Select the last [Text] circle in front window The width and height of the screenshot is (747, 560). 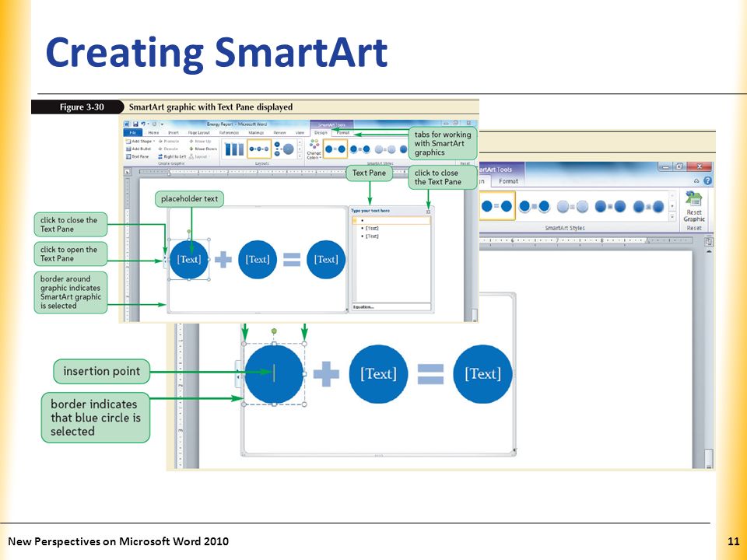click(326, 260)
